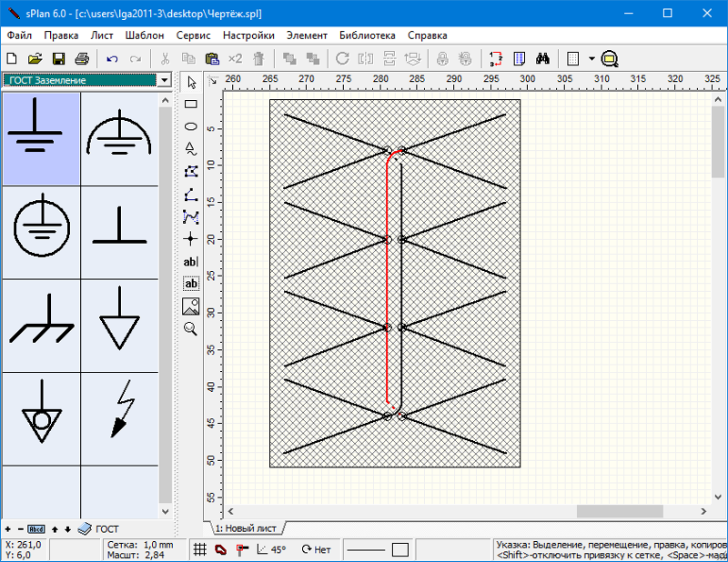728x562 pixels.
Task: Create a new document via toolbar icon
Action: (12, 59)
